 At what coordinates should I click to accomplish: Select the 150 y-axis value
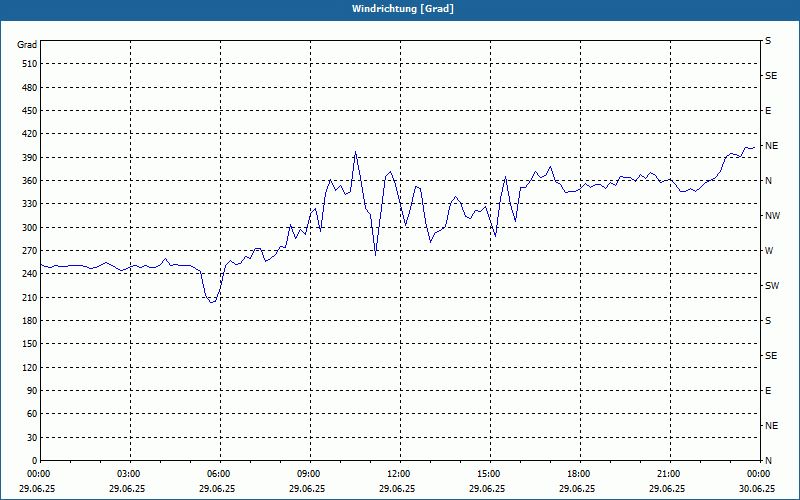30,344
